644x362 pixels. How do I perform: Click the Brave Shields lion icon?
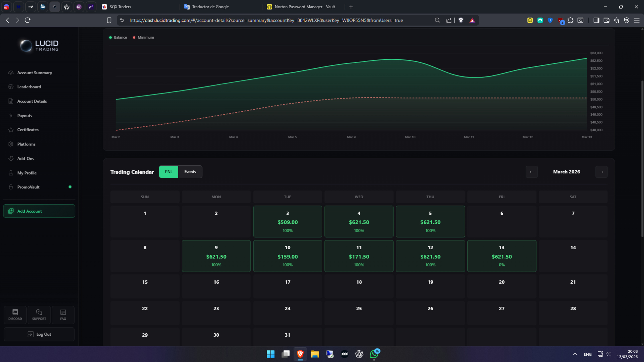(461, 20)
